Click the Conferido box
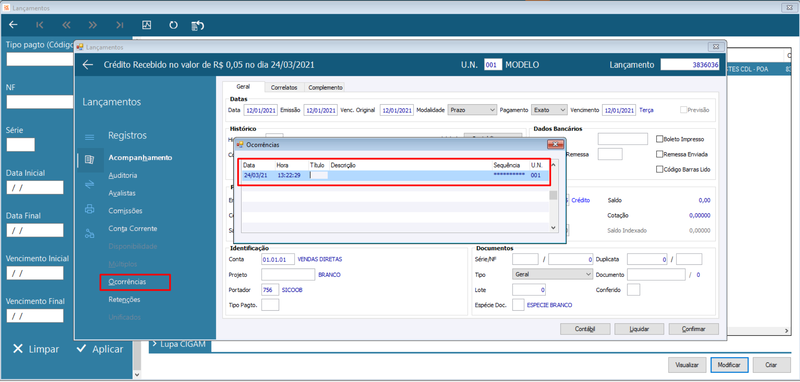 (x=633, y=290)
